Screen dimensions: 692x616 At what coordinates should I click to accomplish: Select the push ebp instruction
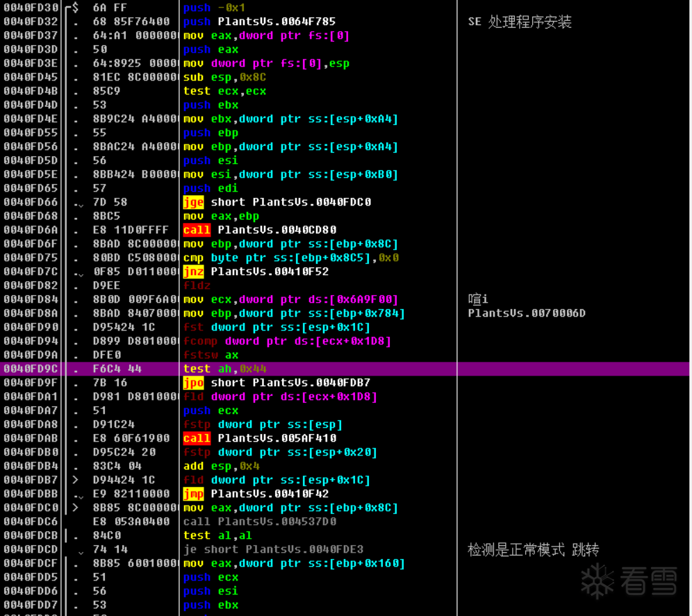point(211,133)
